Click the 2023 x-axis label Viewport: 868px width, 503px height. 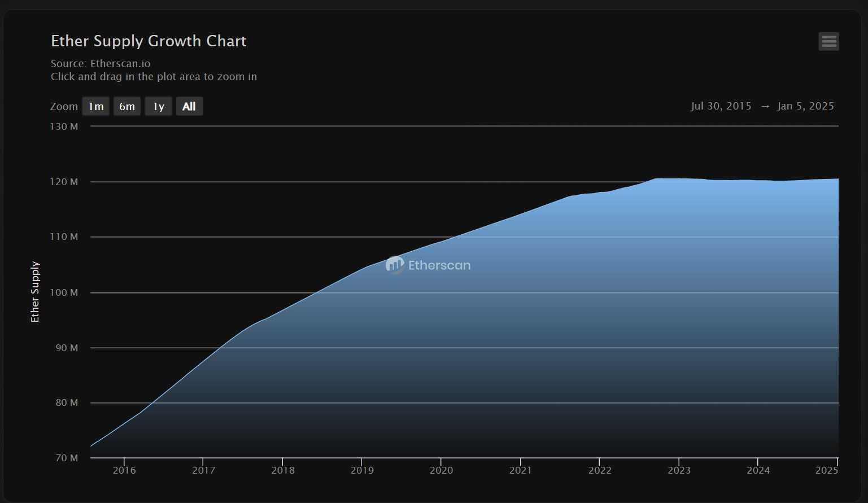pos(679,470)
